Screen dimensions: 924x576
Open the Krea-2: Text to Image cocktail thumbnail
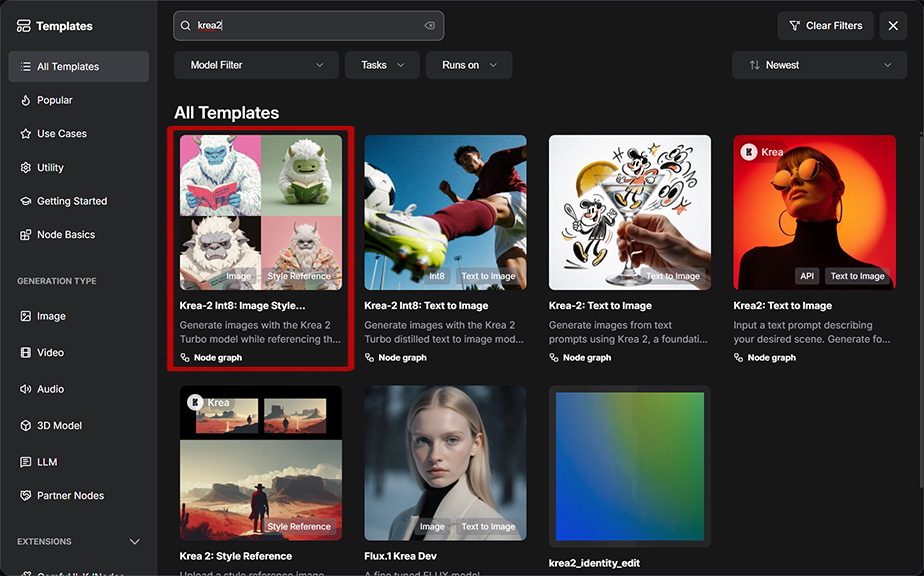pos(630,213)
